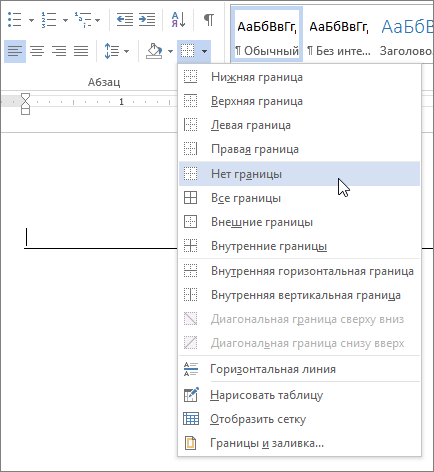Choose Нет границы from menu
The width and height of the screenshot is (434, 472).
click(x=299, y=174)
